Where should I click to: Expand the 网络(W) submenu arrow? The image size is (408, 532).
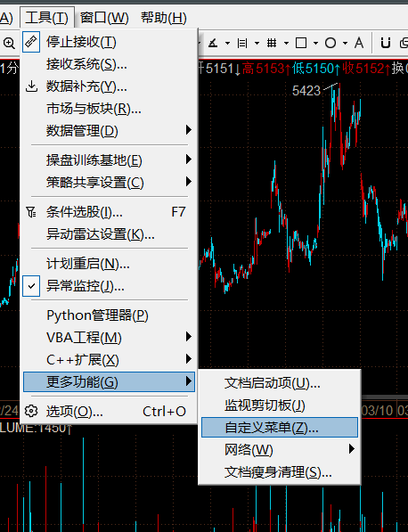(352, 449)
